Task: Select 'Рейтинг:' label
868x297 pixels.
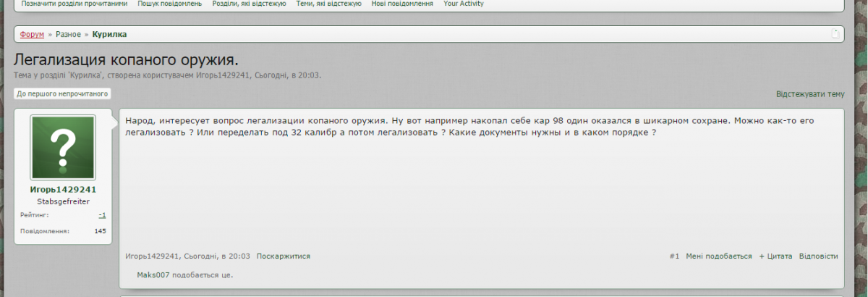Action: pos(35,215)
